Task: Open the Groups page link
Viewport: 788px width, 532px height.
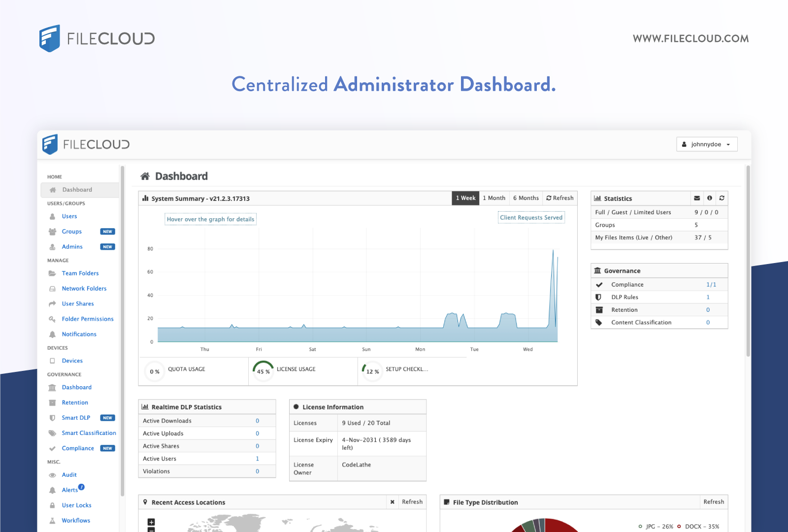Action: (72, 232)
